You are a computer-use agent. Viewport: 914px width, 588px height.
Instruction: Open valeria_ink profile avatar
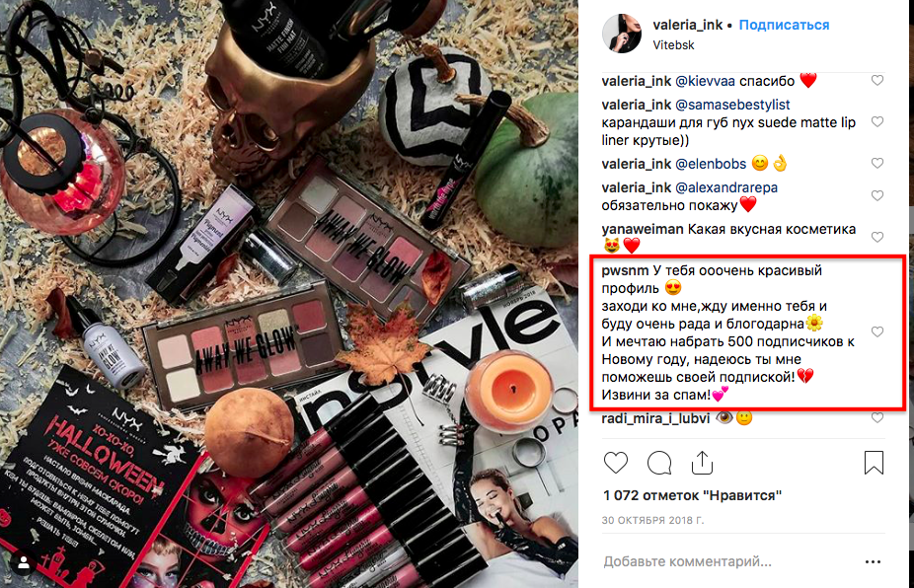[x=622, y=34]
